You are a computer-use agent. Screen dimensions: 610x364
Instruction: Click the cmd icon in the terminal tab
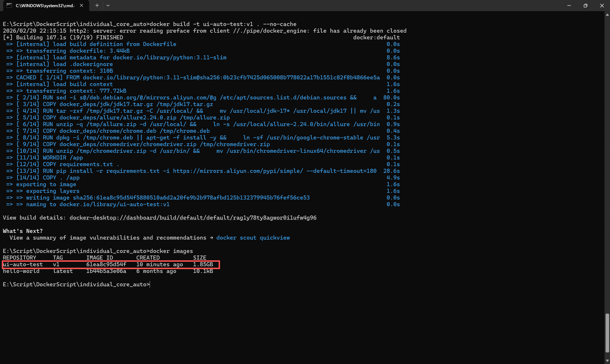pos(9,5)
